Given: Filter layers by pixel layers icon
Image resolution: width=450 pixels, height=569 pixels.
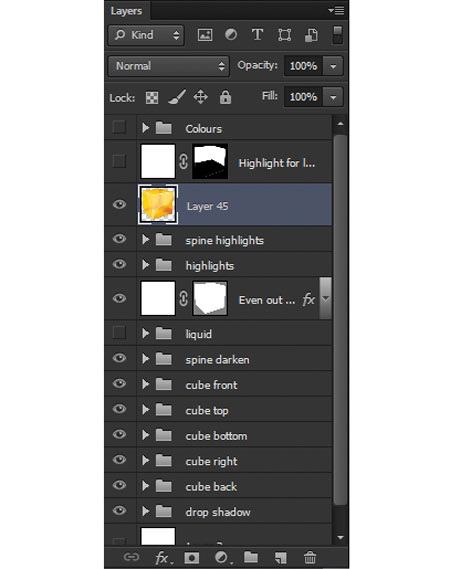Looking at the screenshot, I should [205, 35].
